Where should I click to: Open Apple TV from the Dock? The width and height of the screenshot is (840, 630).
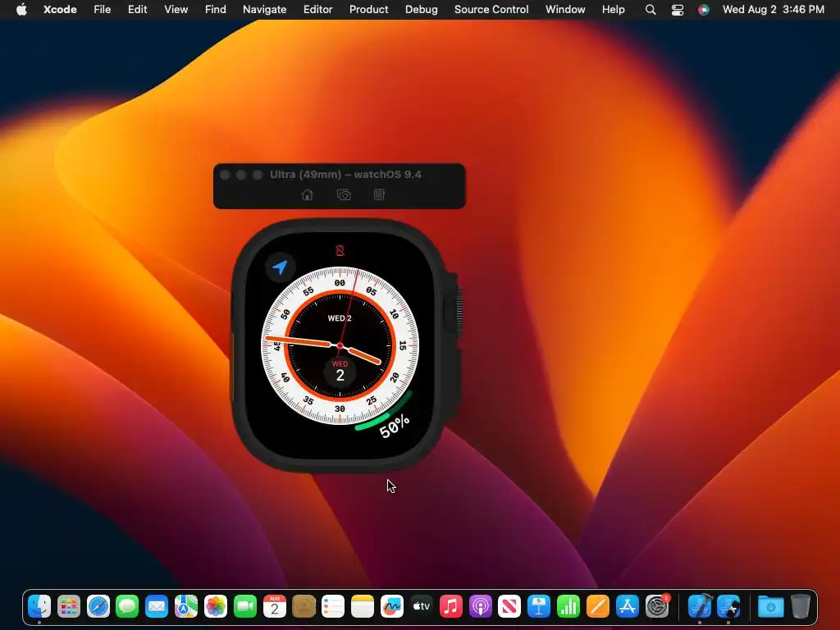(422, 606)
